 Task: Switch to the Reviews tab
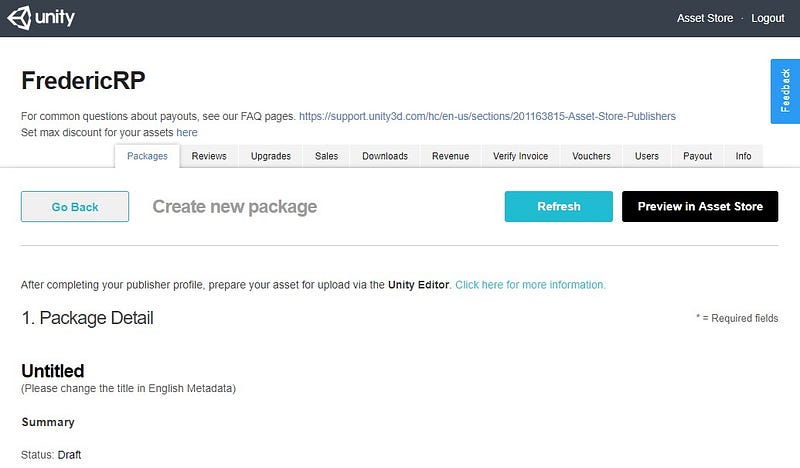(209, 156)
